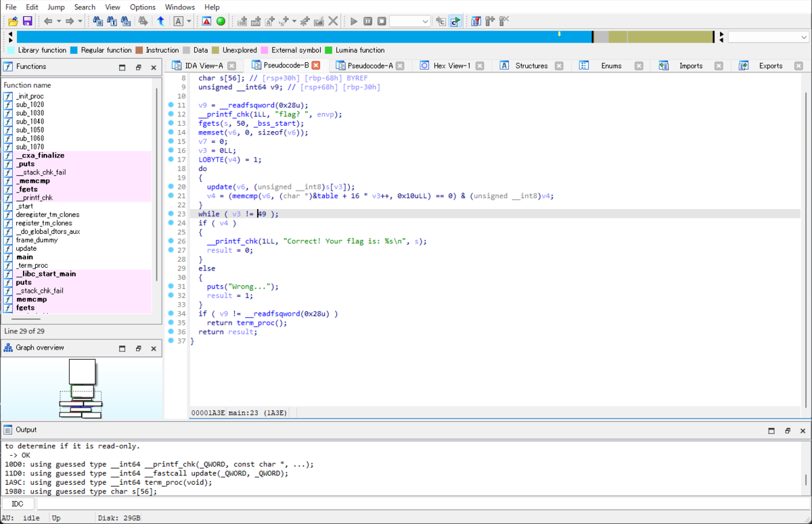Open a new file with the folder icon
Viewport: 812px width, 524px height.
coord(12,21)
